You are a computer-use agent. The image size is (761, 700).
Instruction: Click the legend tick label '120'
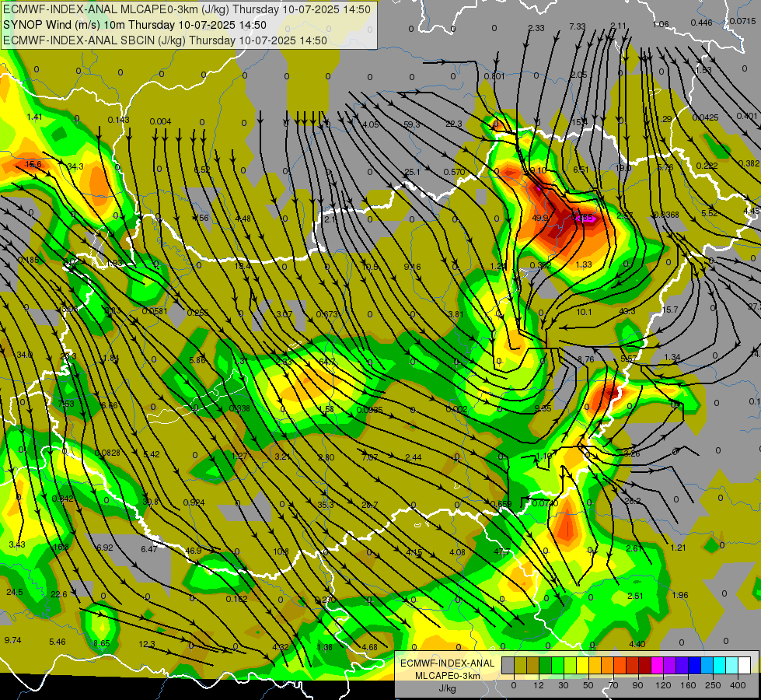coord(663,685)
